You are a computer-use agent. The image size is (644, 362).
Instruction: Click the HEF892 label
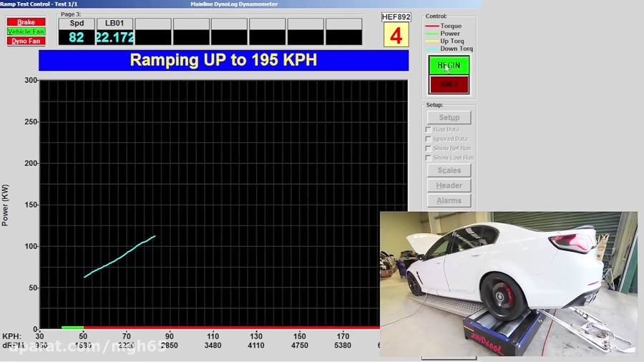(x=396, y=17)
